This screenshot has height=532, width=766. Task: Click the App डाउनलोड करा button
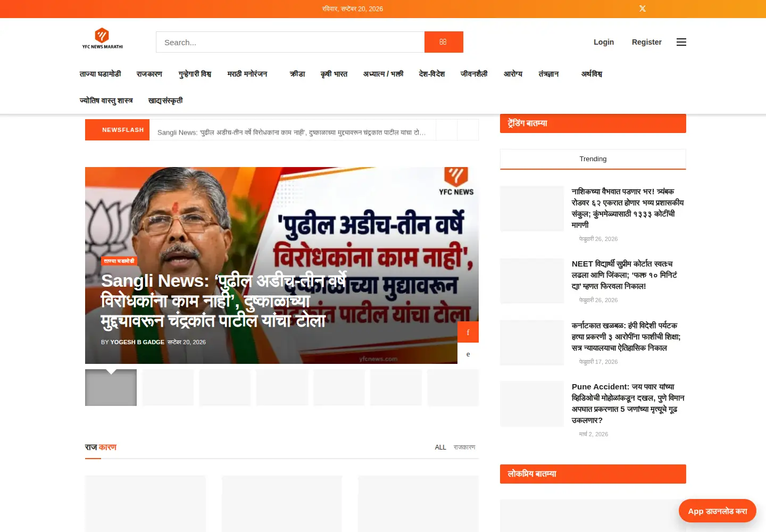click(x=718, y=511)
